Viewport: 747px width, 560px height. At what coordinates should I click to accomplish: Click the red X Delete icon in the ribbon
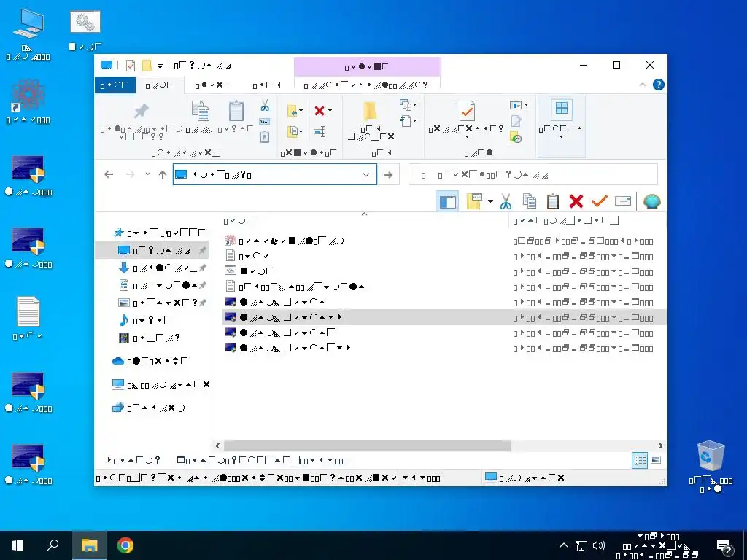click(320, 111)
